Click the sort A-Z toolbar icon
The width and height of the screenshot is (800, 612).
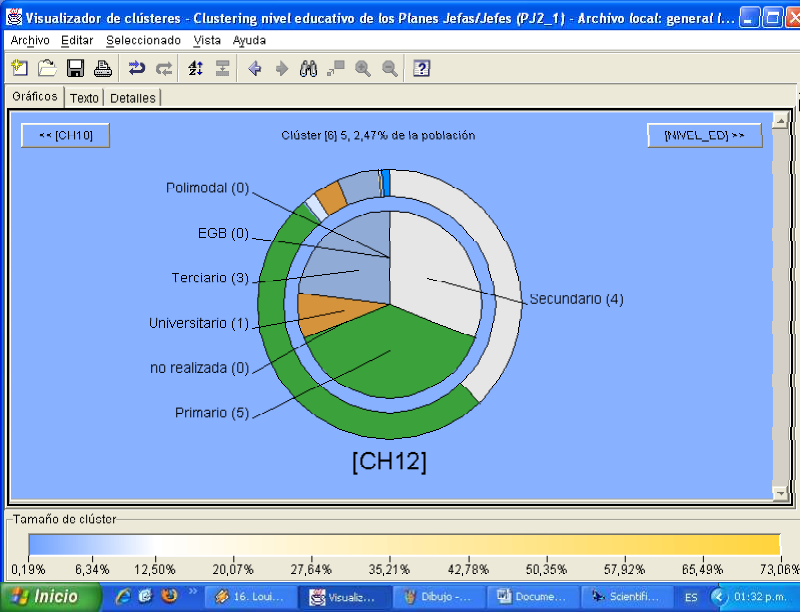pos(196,68)
